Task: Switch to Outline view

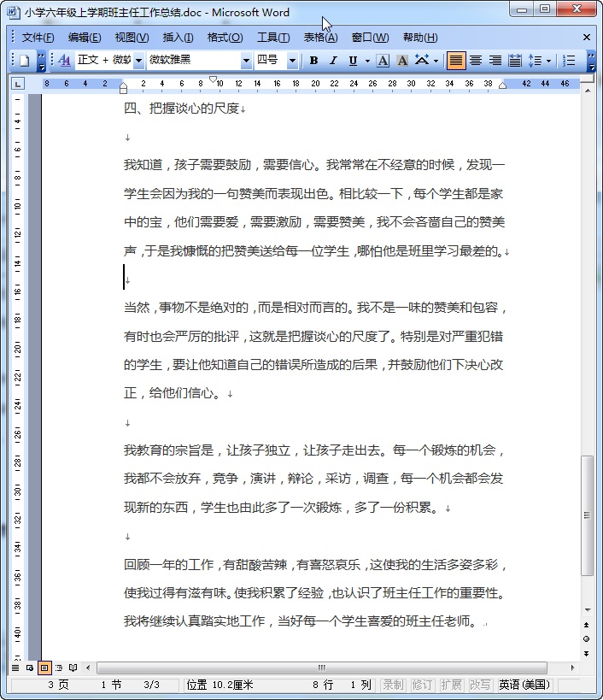Action: 58,668
